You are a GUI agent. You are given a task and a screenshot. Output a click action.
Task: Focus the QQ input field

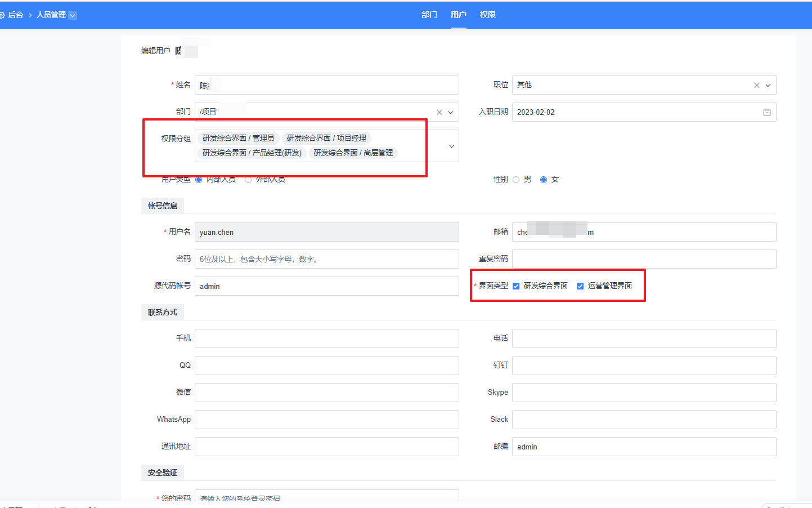coord(327,366)
